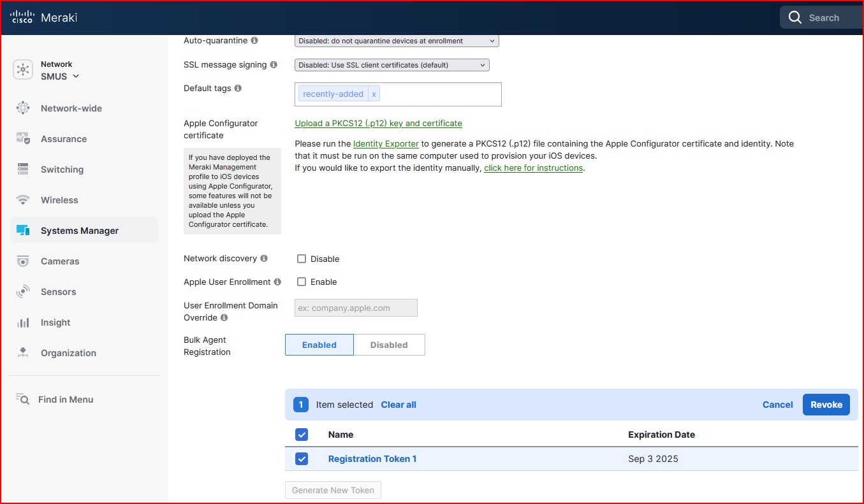Open the Auto-quarantine dropdown
The height and width of the screenshot is (504, 864).
[x=397, y=41]
